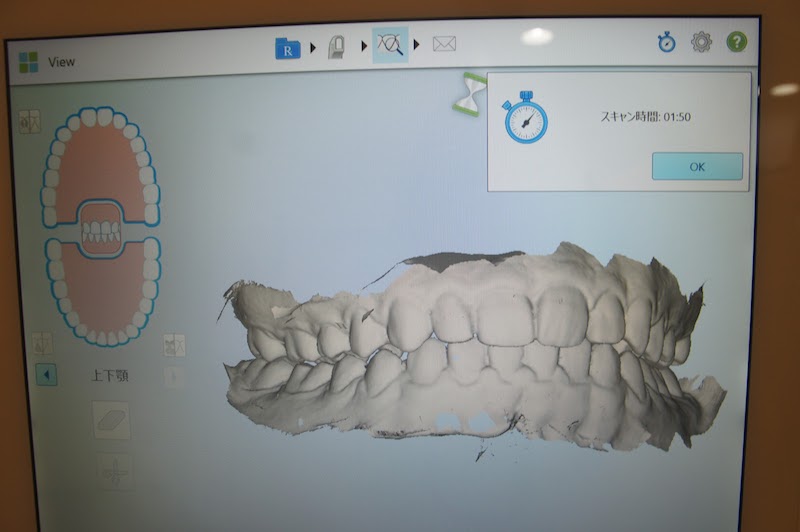
Task: Click the スキャン時間: 01:50 text
Action: (645, 117)
